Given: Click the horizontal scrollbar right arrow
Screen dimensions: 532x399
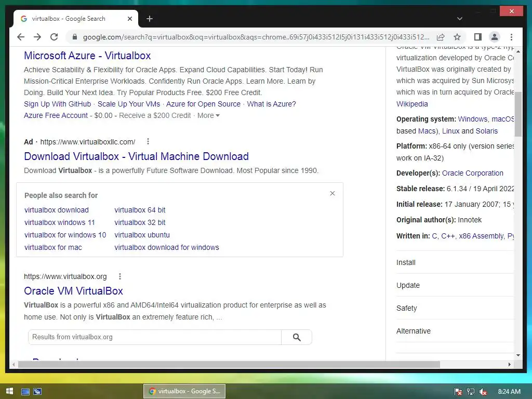Looking at the screenshot, I should click(x=509, y=364).
